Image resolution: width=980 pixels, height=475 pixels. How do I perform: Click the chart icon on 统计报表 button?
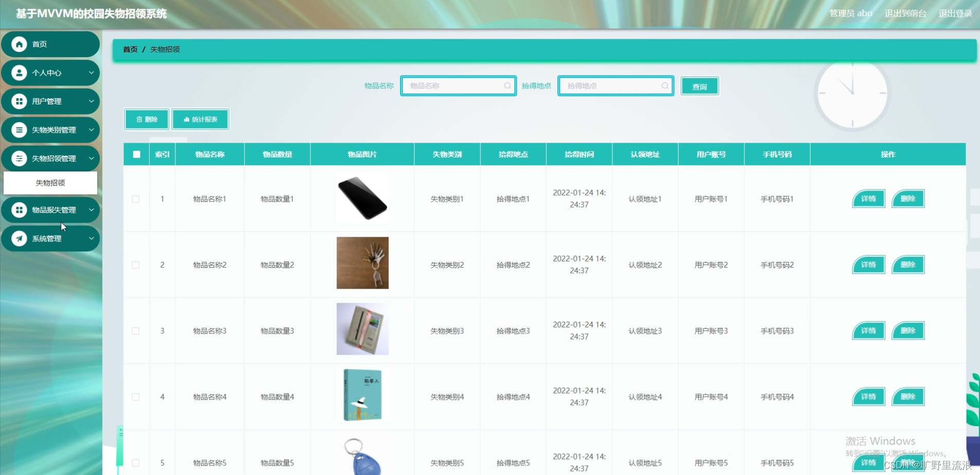[186, 119]
